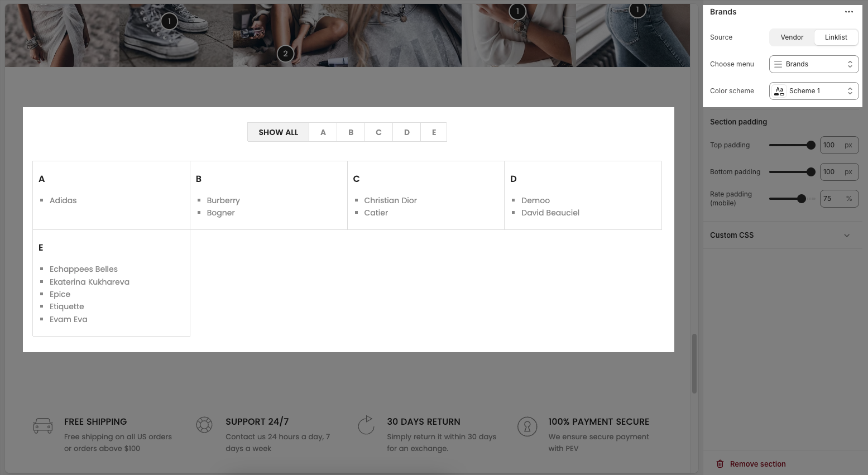Open the Echappees Belles brand link
The height and width of the screenshot is (475, 868).
tap(84, 269)
